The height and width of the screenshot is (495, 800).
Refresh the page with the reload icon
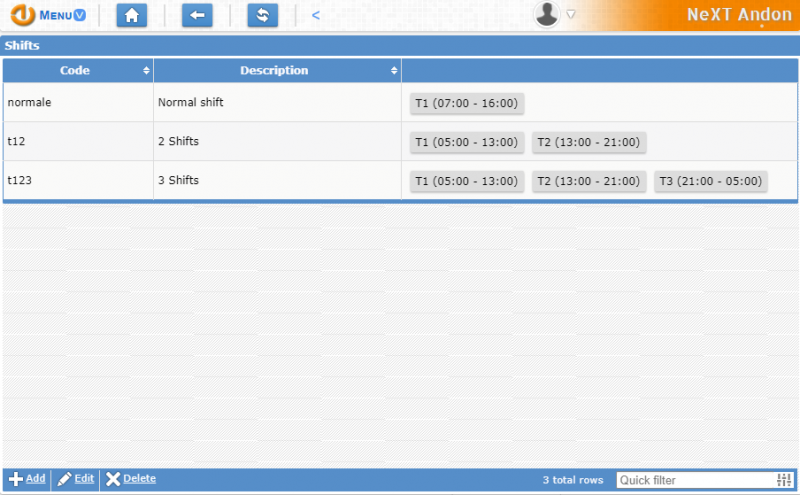coord(263,15)
